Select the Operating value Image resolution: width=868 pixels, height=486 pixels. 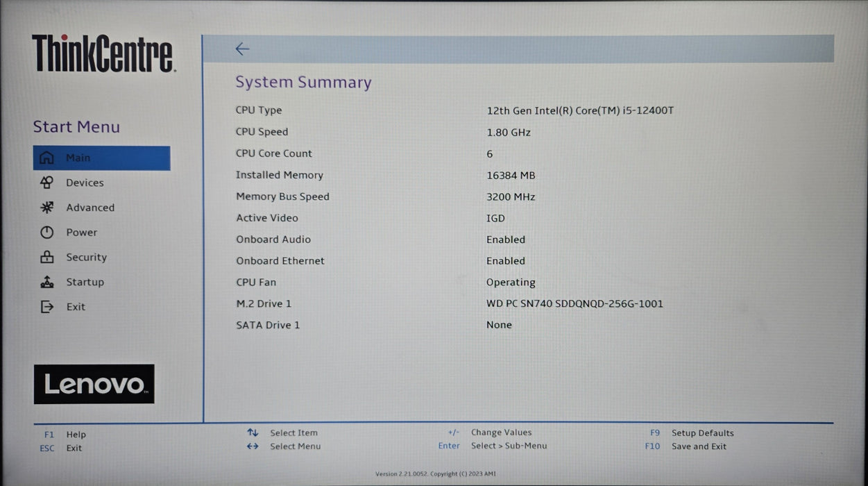click(511, 283)
